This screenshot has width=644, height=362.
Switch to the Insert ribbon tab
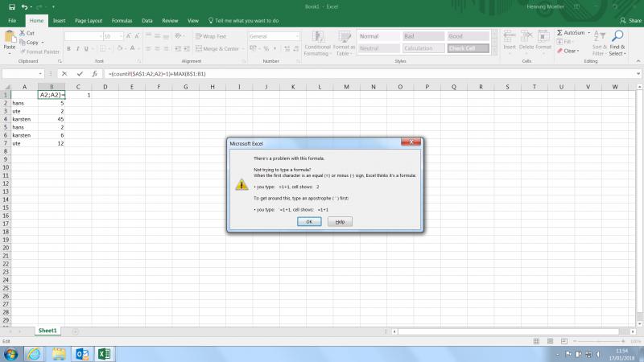59,21
